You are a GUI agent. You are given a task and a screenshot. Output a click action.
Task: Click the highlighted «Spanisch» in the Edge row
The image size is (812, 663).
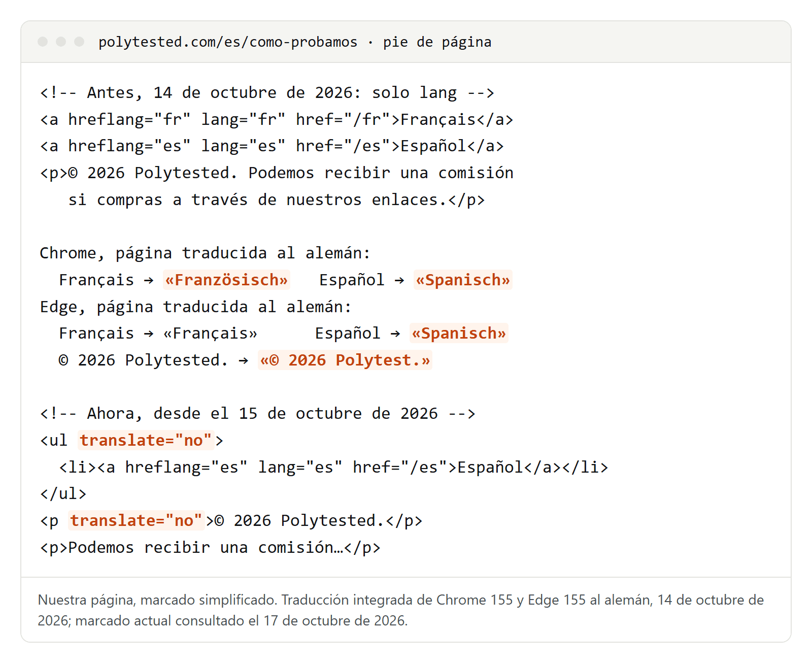[459, 334]
